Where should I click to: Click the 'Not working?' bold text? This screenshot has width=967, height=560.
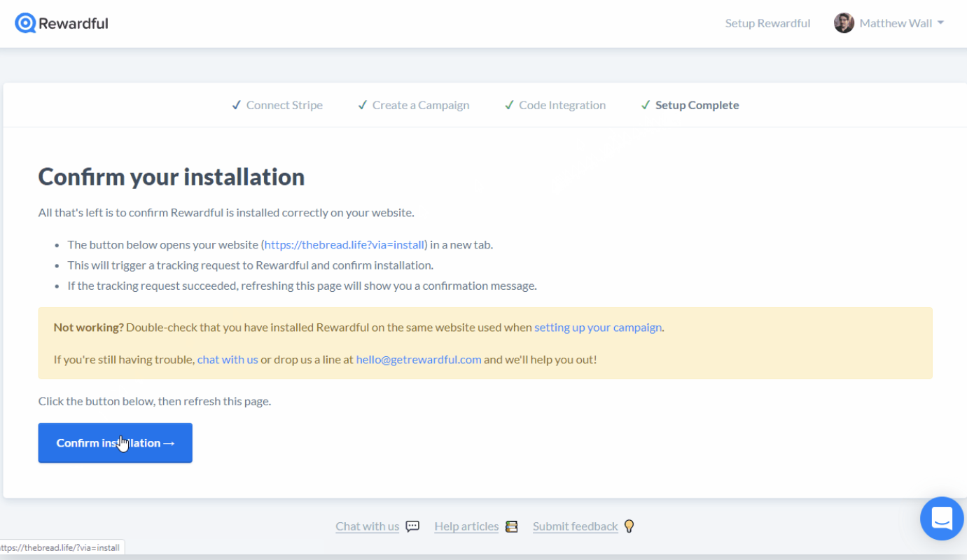(88, 327)
